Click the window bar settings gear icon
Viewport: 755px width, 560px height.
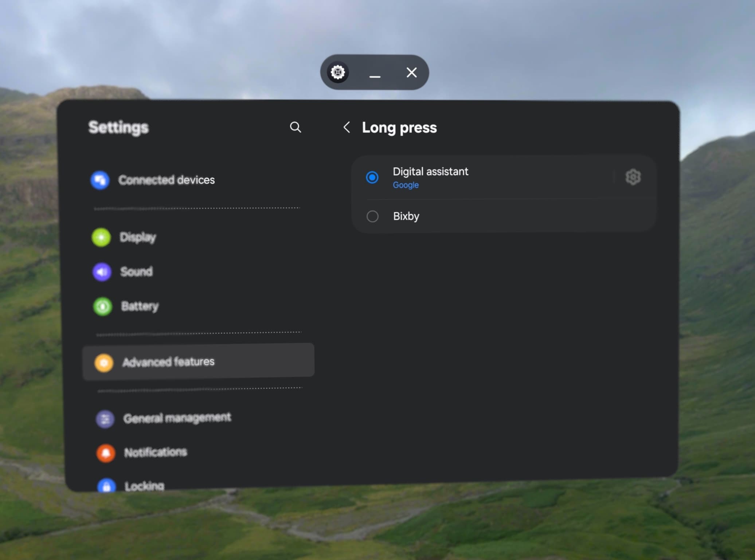[x=338, y=72]
